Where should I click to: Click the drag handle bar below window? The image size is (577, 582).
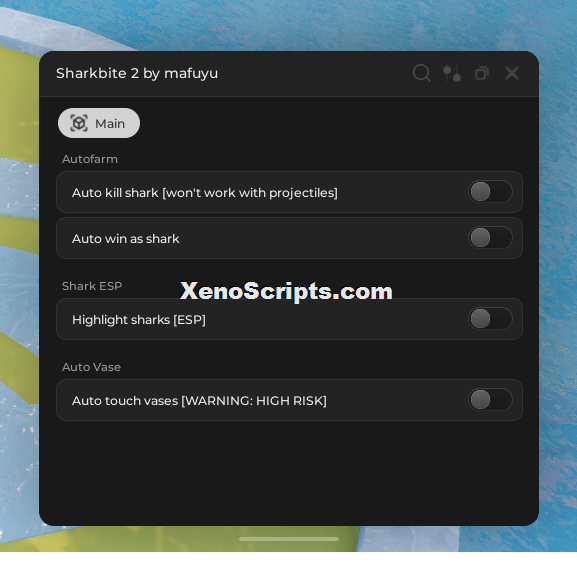click(x=289, y=539)
